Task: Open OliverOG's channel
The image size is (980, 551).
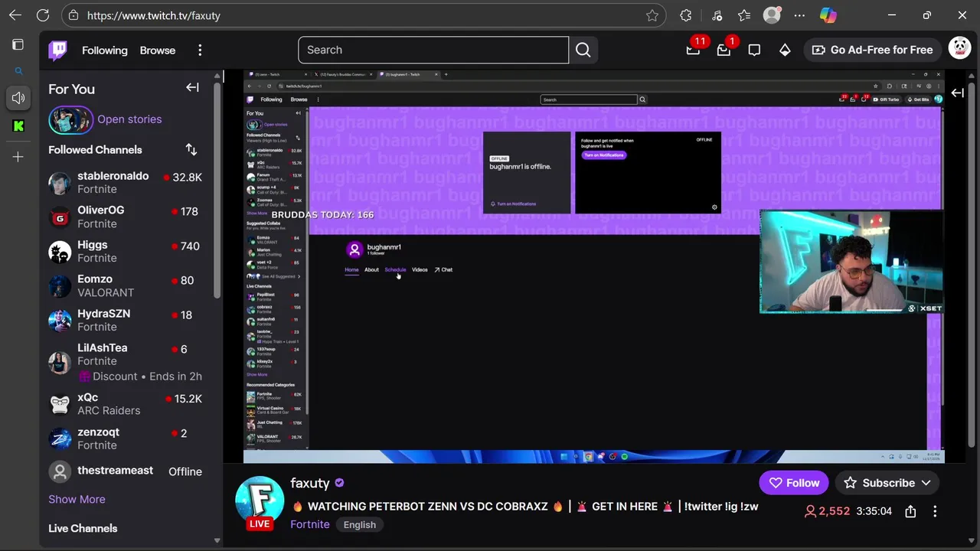Action: click(126, 217)
